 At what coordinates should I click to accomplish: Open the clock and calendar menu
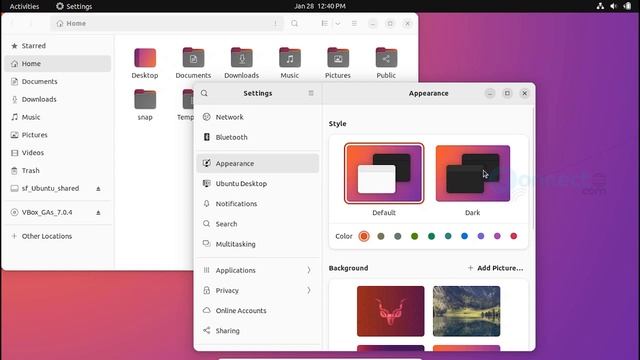point(320,6)
